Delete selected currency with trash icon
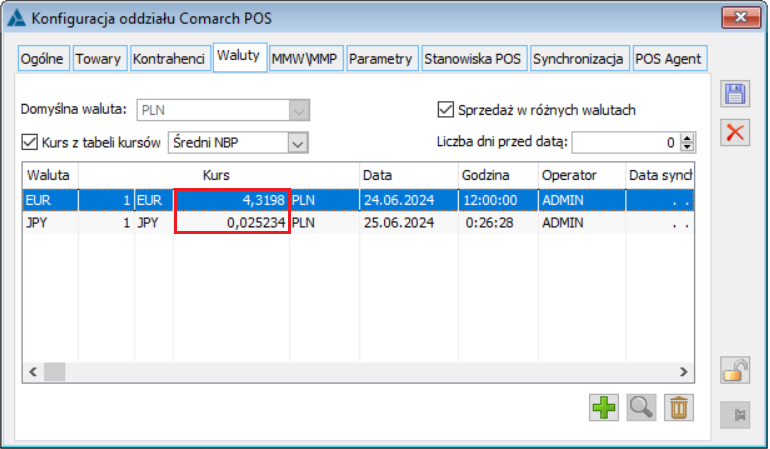The width and height of the screenshot is (770, 449). [x=679, y=407]
